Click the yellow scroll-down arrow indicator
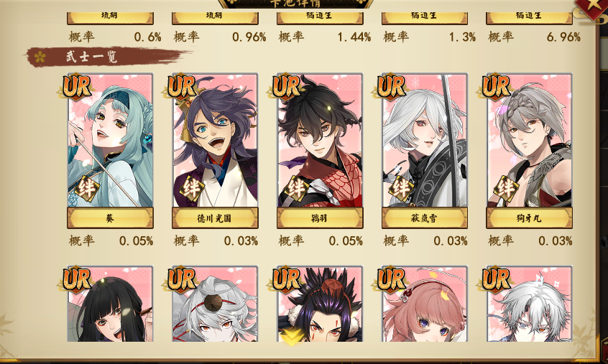This screenshot has height=364, width=608. (291, 337)
